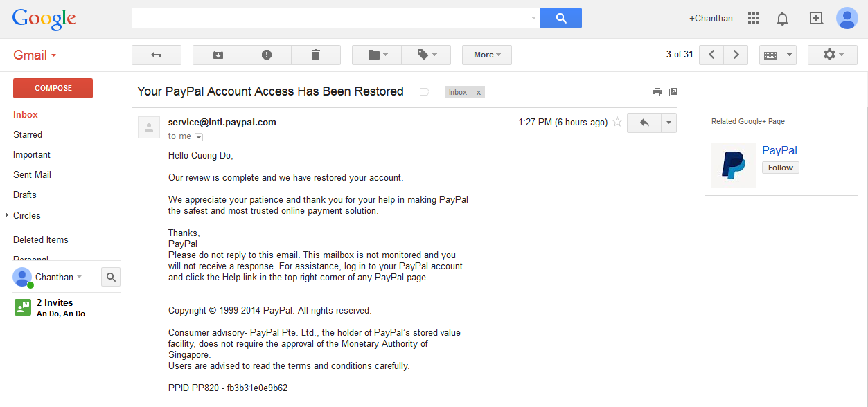Follow the PayPal Google+ page
Viewport: 868px width, 407px height.
coord(780,168)
